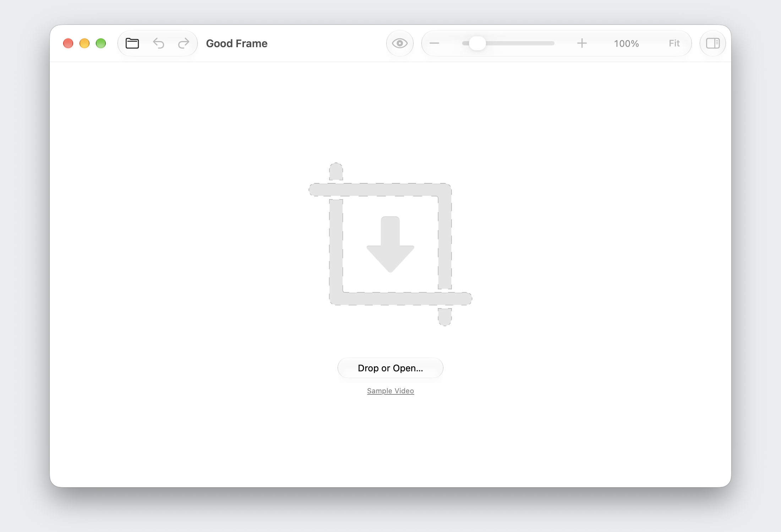Click the Good Frame window title

(x=237, y=43)
